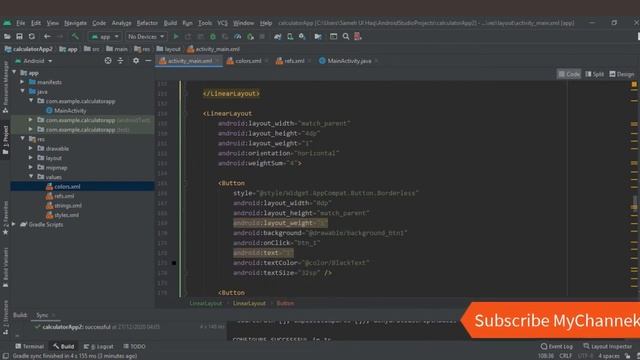Click Sync Project with Gradle Files icon

click(278, 37)
